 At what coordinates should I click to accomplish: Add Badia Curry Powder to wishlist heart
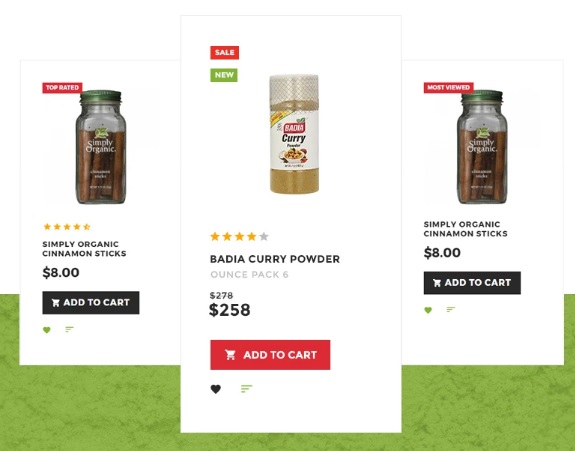point(216,389)
